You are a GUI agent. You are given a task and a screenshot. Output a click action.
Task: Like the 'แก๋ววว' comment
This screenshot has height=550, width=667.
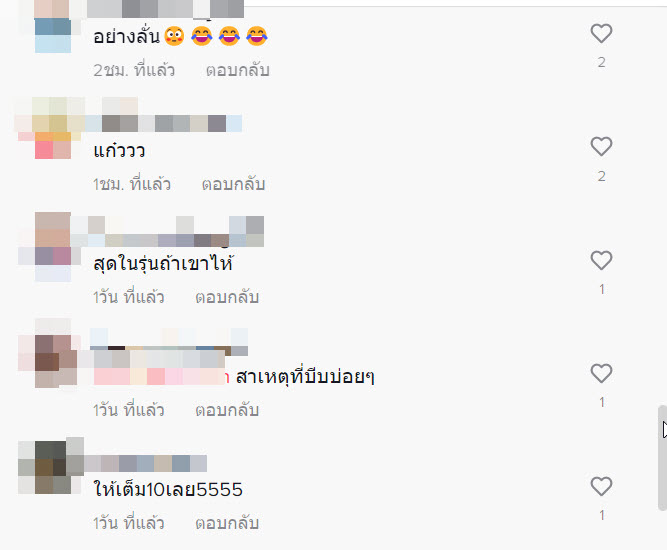(x=601, y=147)
